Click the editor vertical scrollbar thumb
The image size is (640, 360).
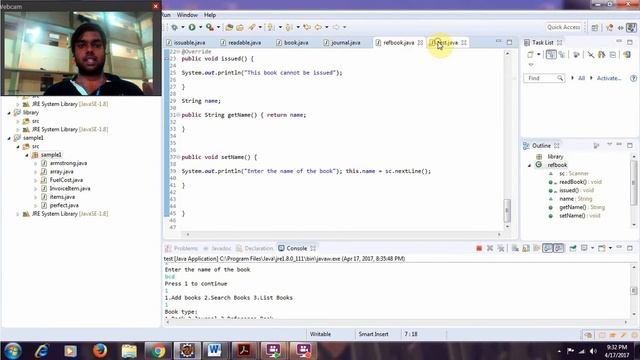point(507,210)
